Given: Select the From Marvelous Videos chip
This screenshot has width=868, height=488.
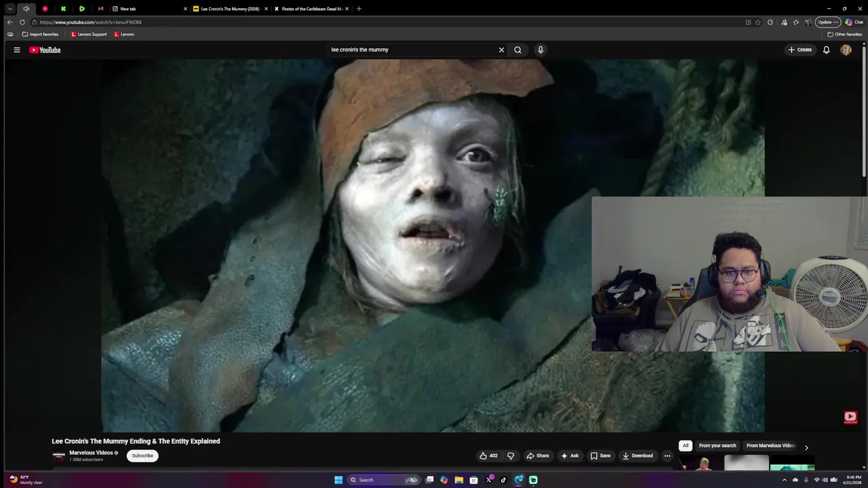Looking at the screenshot, I should click(x=770, y=445).
